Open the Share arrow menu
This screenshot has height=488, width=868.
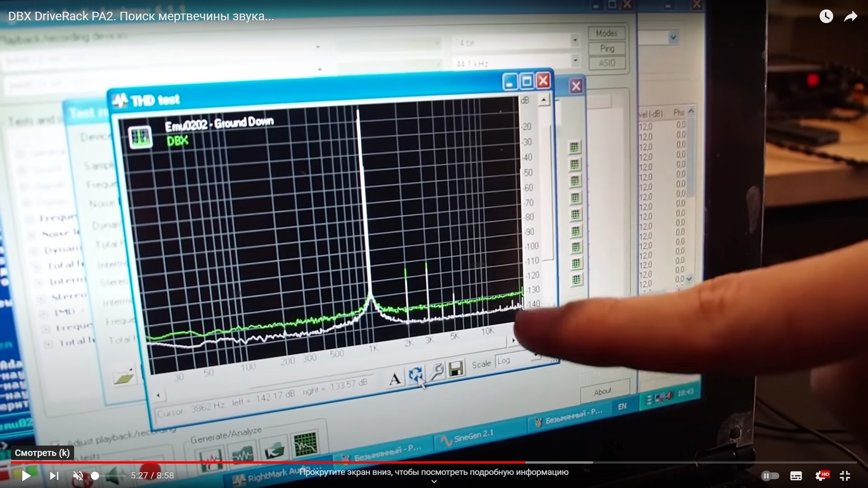[851, 17]
